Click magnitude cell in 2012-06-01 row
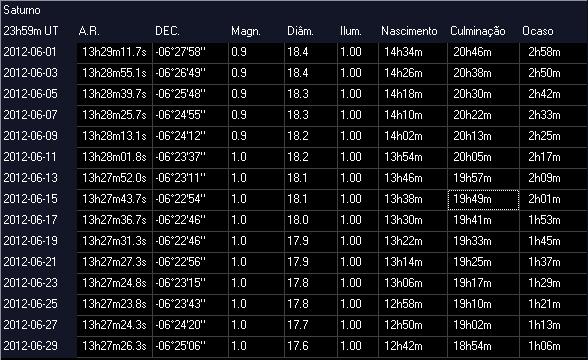 tap(256, 52)
